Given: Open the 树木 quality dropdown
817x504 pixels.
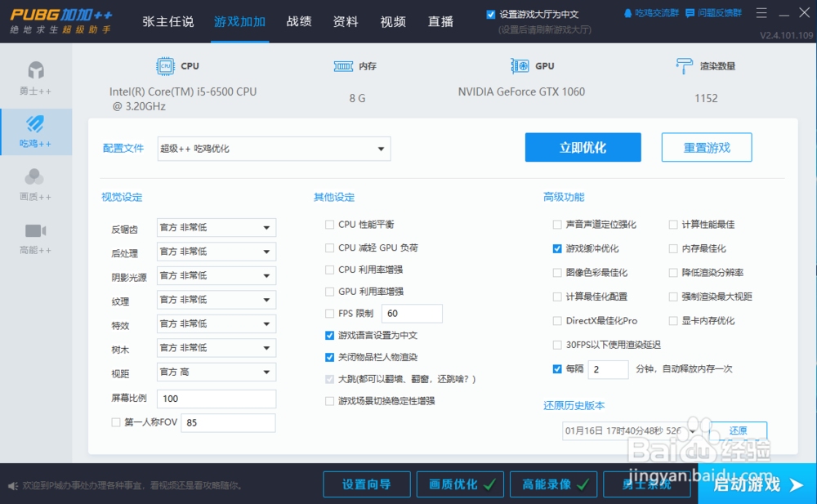Looking at the screenshot, I should (x=217, y=348).
